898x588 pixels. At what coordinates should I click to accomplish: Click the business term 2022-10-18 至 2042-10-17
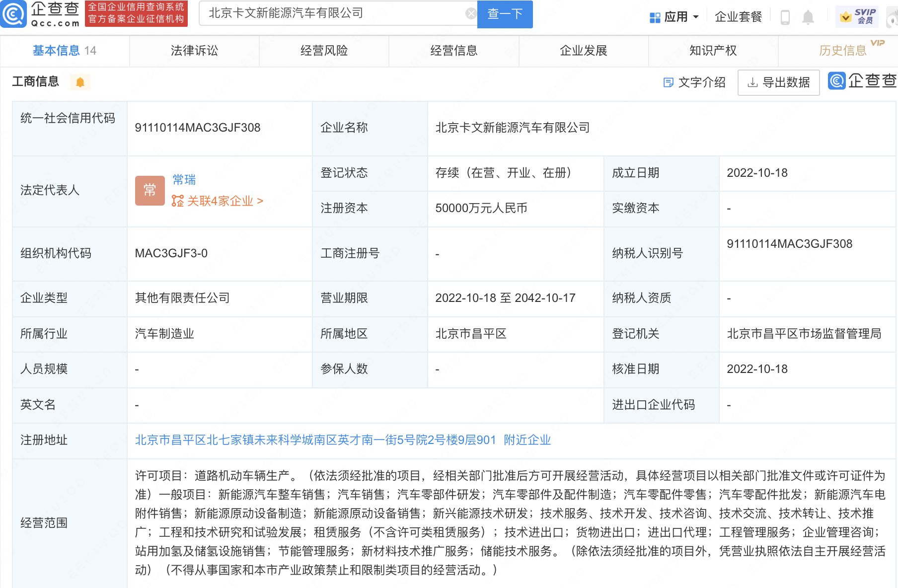point(506,298)
